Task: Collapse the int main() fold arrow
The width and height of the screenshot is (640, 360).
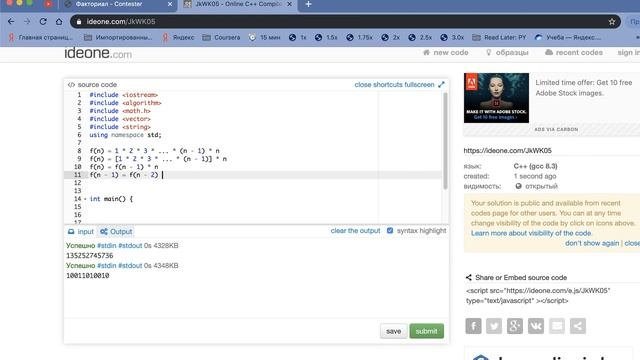Action: click(x=85, y=199)
